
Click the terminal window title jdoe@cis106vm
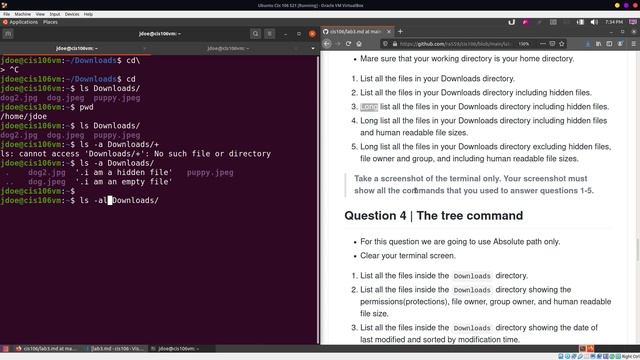coord(160,34)
